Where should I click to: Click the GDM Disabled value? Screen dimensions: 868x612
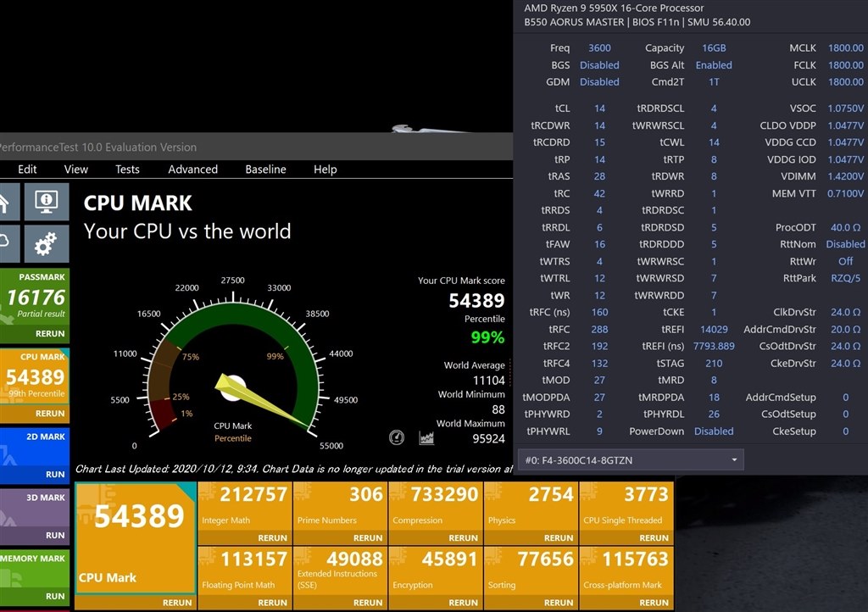pyautogui.click(x=599, y=82)
